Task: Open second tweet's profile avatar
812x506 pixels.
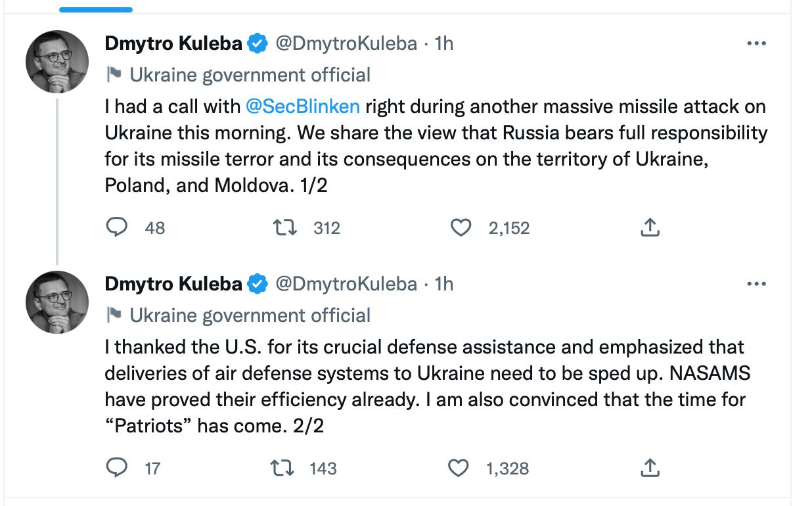Action: pos(57,302)
